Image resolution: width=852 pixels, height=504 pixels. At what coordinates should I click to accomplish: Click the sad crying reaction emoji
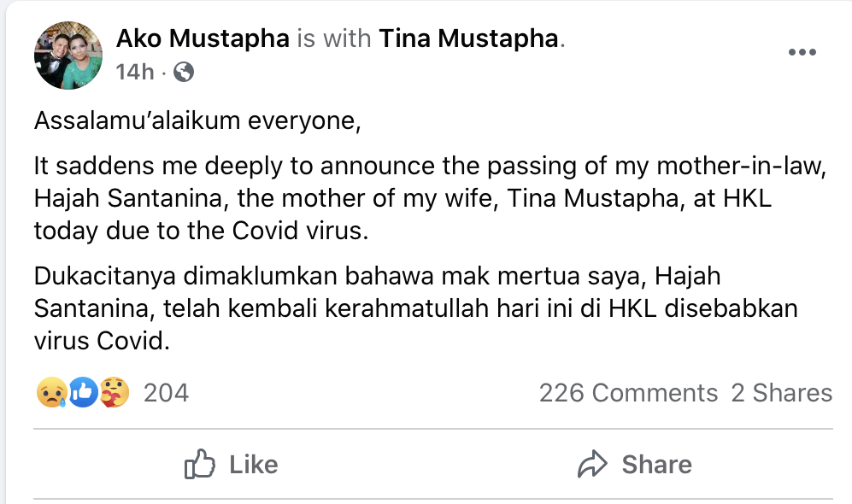click(51, 393)
